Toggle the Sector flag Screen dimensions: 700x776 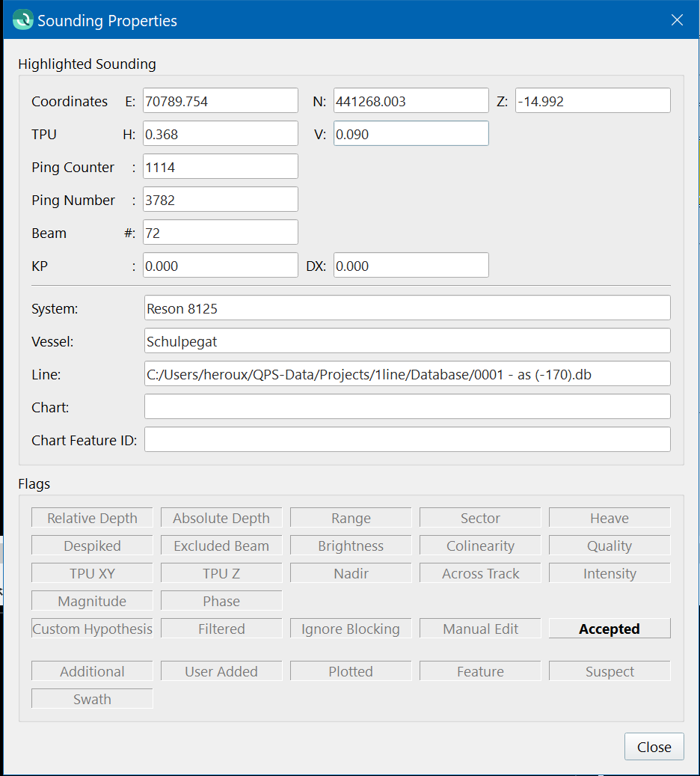(480, 518)
